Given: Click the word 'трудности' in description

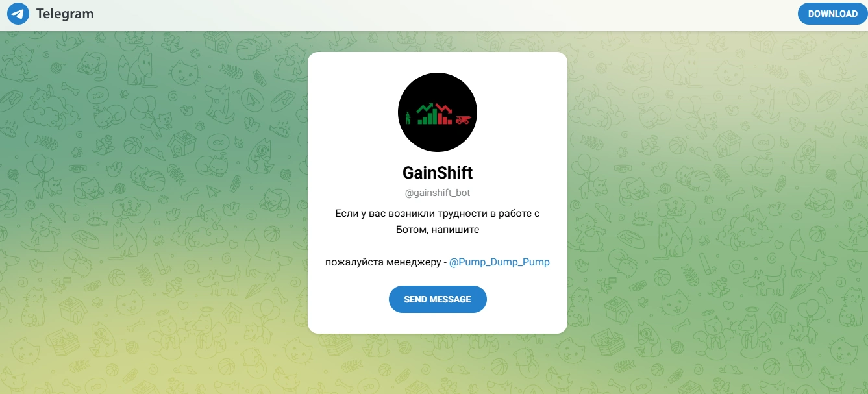Looking at the screenshot, I should tap(464, 214).
